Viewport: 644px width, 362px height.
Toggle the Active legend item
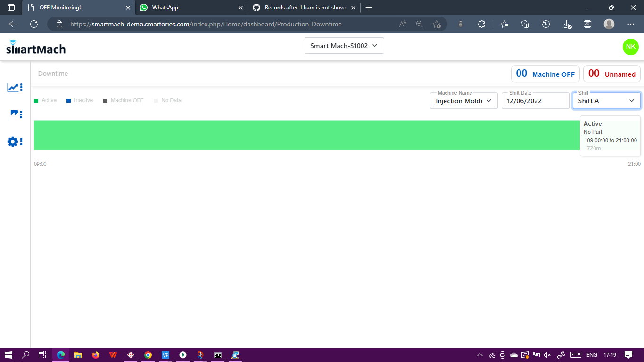tap(45, 100)
